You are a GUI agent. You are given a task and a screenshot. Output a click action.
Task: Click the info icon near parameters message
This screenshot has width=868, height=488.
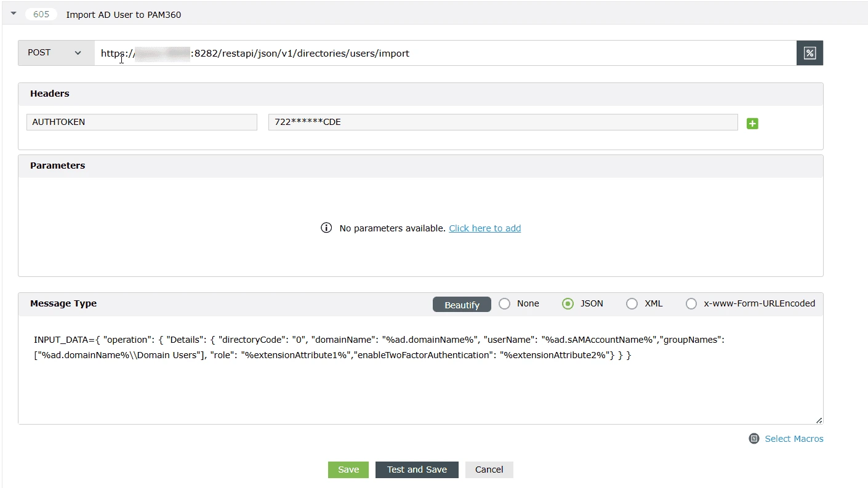(x=326, y=228)
